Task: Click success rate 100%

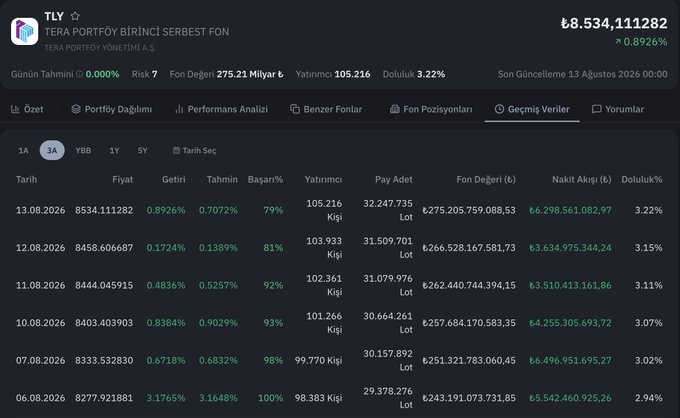Action: (271, 398)
